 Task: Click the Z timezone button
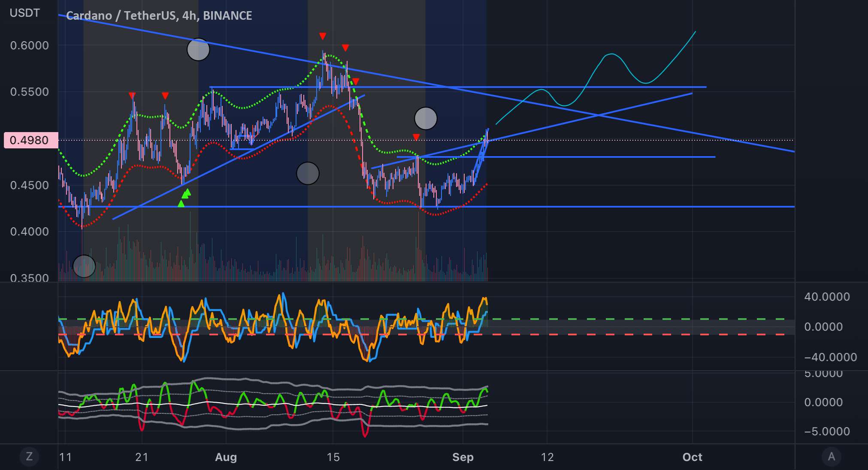pos(29,457)
